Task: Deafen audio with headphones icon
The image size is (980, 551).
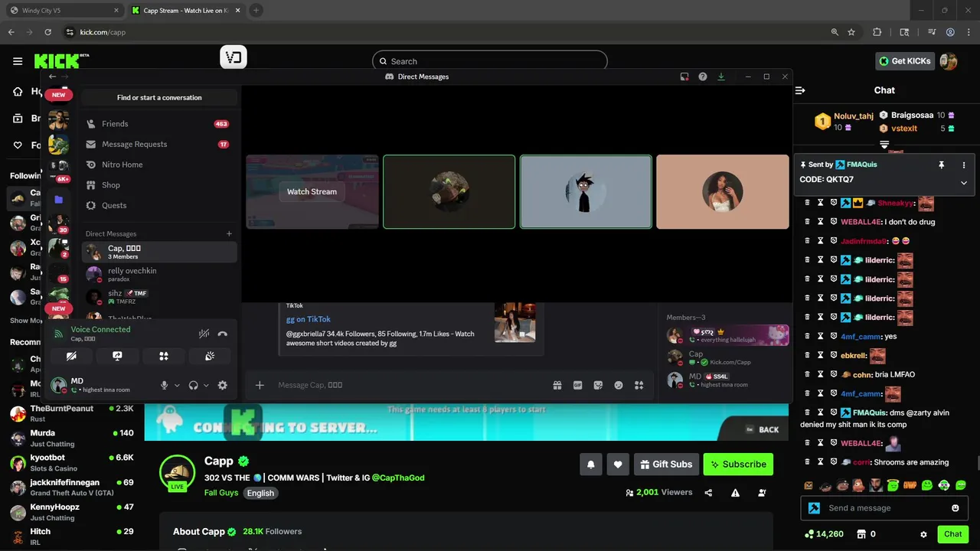Action: click(193, 386)
